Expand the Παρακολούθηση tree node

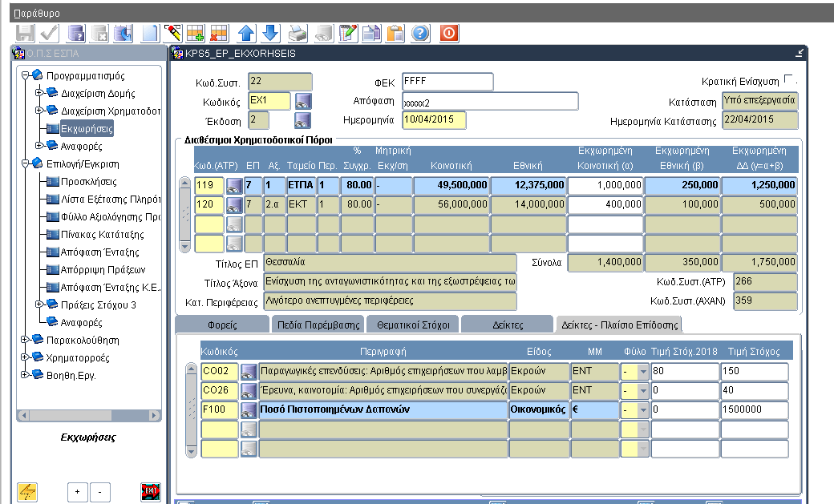tap(25, 340)
